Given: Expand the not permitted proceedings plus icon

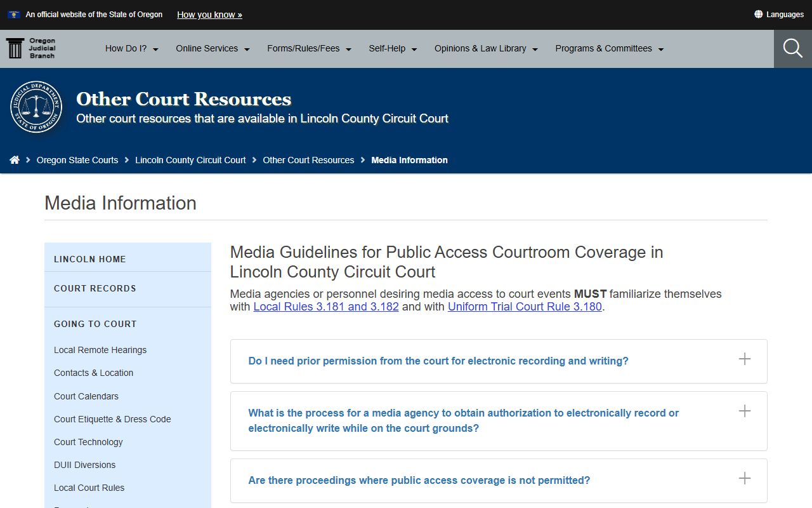Looking at the screenshot, I should point(745,478).
